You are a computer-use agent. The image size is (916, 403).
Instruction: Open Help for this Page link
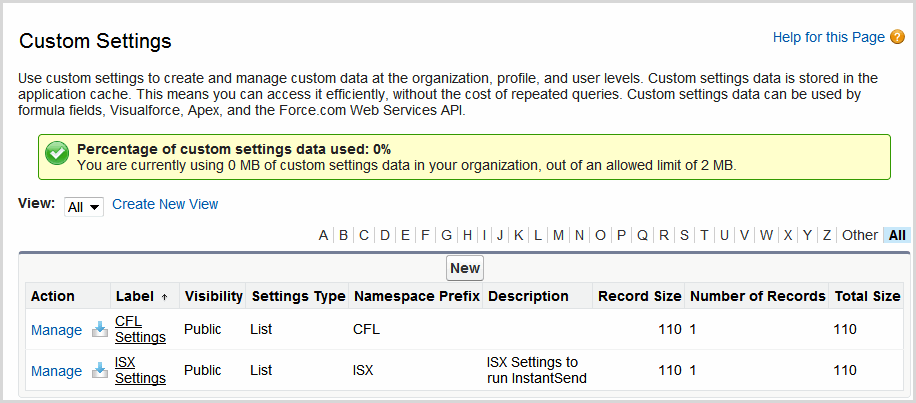[828, 37]
